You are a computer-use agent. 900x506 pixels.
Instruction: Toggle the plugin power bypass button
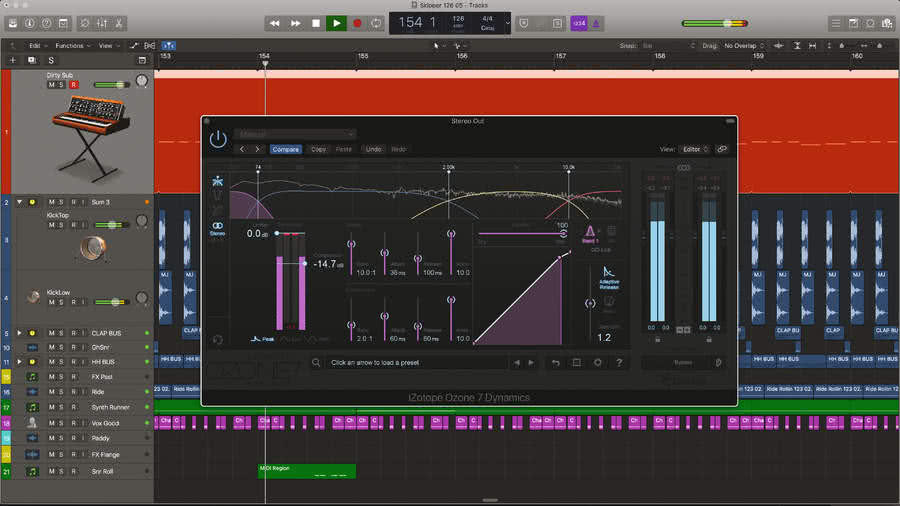point(218,139)
